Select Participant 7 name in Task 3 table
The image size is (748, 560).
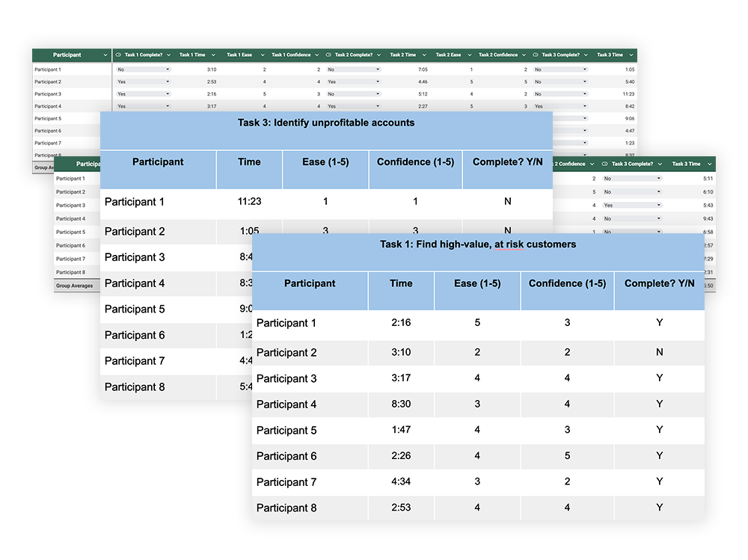[135, 361]
